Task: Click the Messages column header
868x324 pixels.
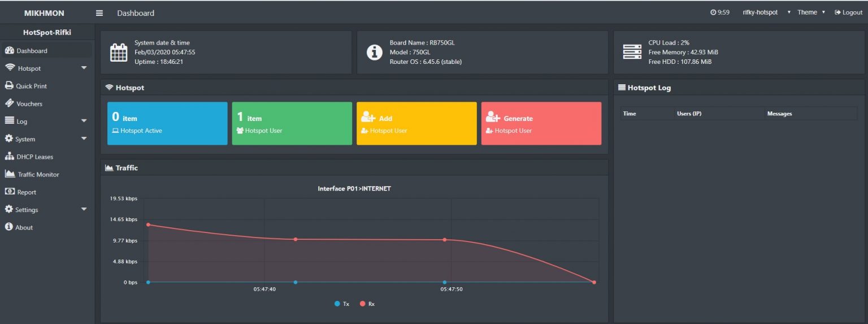Action: (811, 114)
